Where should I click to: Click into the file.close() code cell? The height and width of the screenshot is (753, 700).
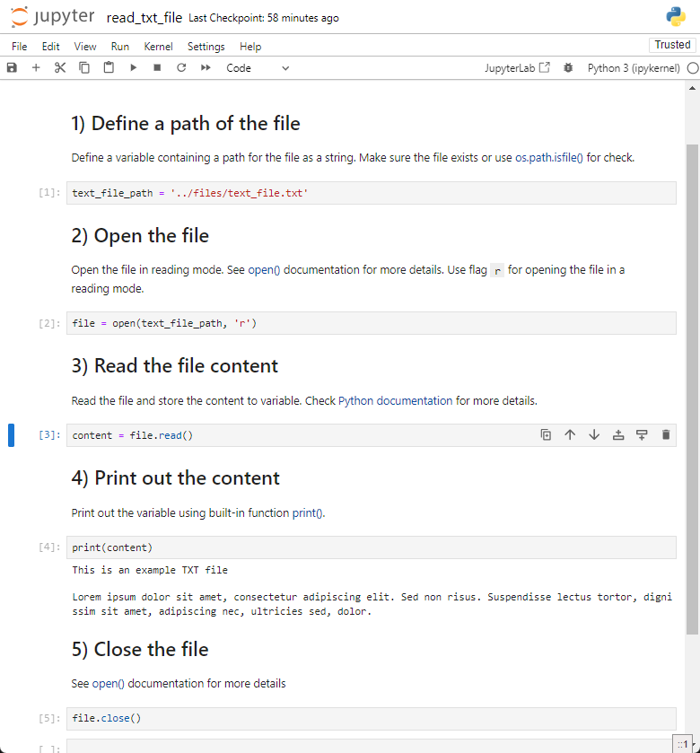pyautogui.click(x=372, y=718)
